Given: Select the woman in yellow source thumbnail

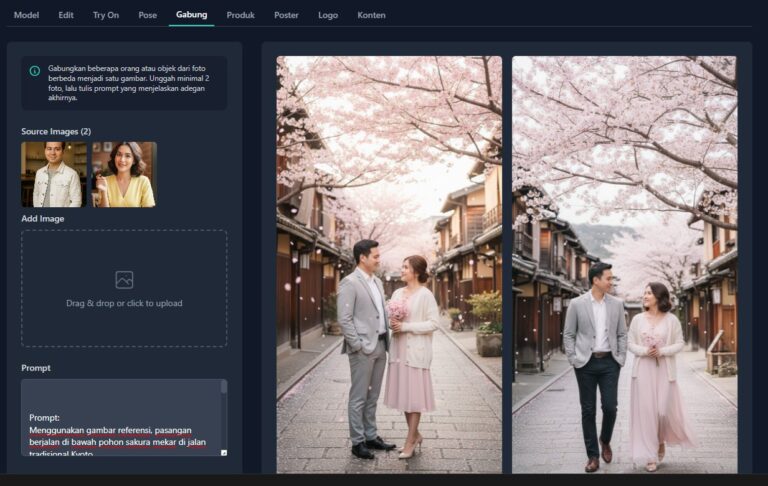Looking at the screenshot, I should 124,174.
